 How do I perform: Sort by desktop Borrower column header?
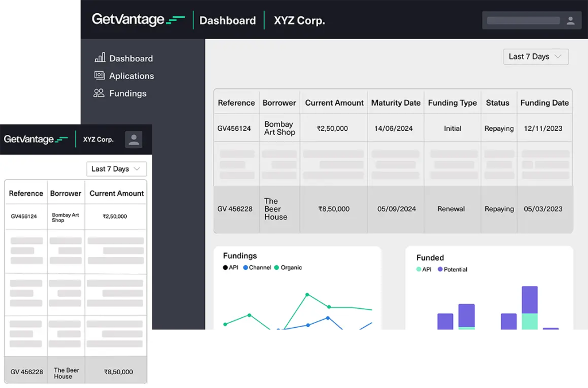[x=279, y=103]
